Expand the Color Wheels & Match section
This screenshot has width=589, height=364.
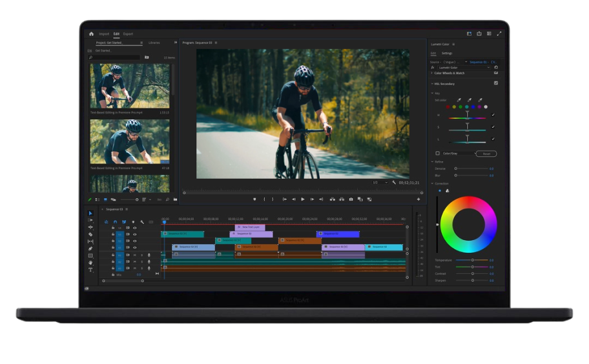click(x=432, y=73)
